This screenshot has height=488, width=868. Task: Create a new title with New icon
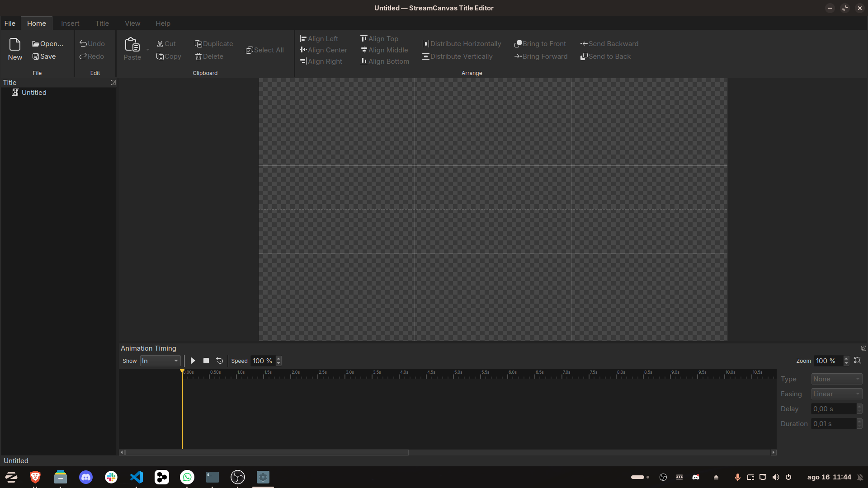pos(15,49)
